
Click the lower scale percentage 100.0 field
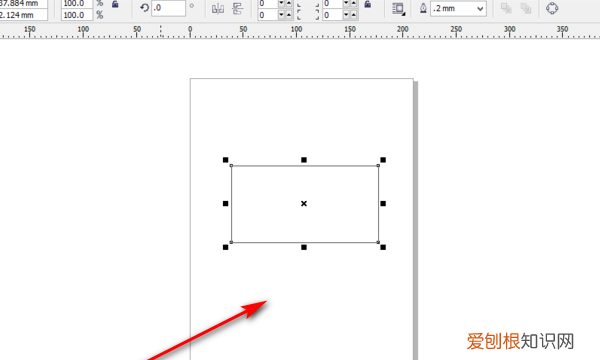(x=77, y=15)
